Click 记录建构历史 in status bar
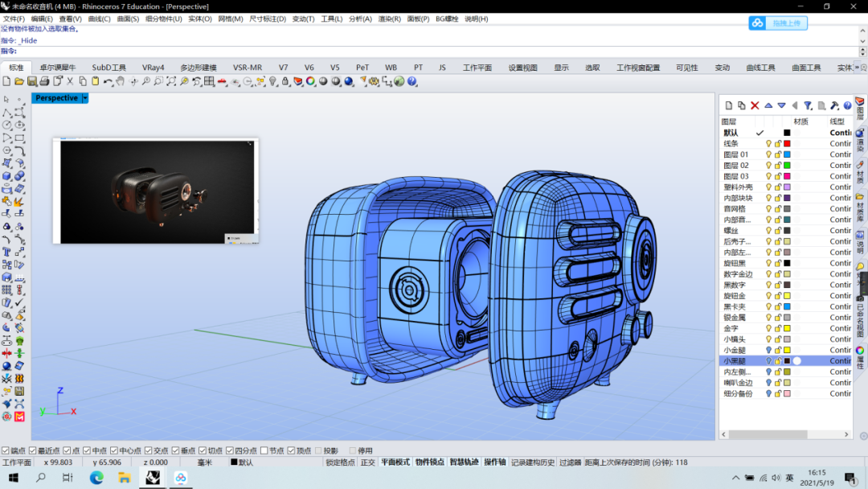The width and height of the screenshot is (868, 489). (533, 462)
